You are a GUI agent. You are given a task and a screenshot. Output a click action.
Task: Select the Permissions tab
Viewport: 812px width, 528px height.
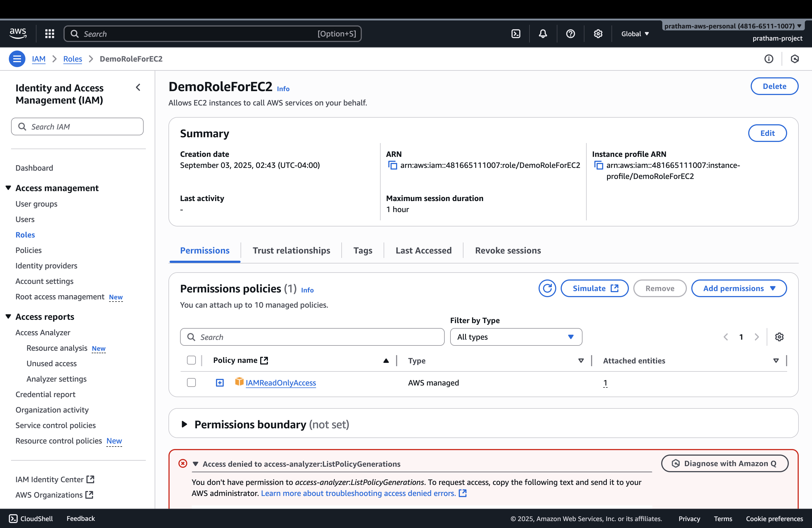(205, 250)
